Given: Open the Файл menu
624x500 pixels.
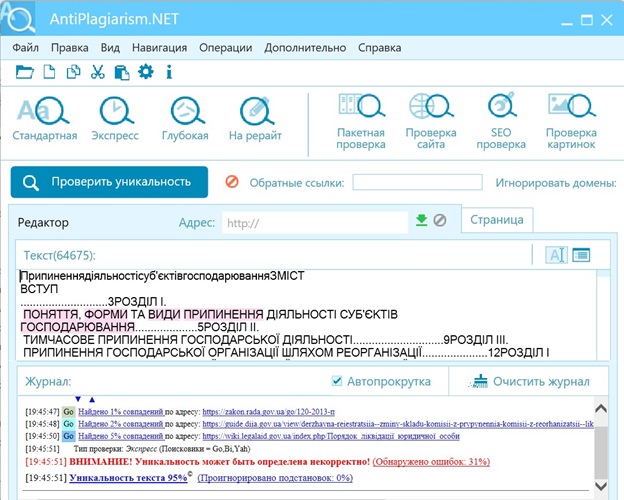Looking at the screenshot, I should (25, 48).
